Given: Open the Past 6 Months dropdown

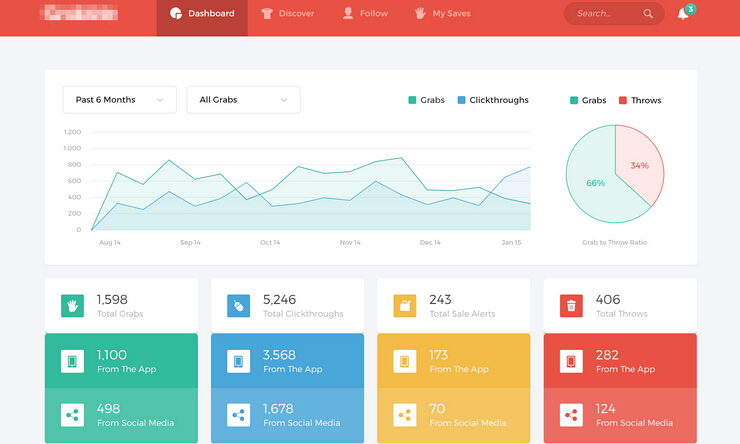Looking at the screenshot, I should coord(119,100).
